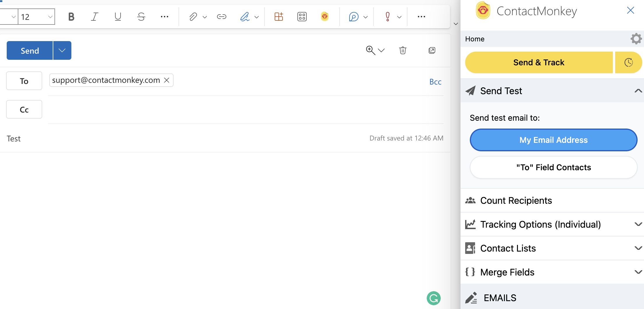Click ContactMonkey toolbar icon
The width and height of the screenshot is (644, 309).
pos(325,17)
